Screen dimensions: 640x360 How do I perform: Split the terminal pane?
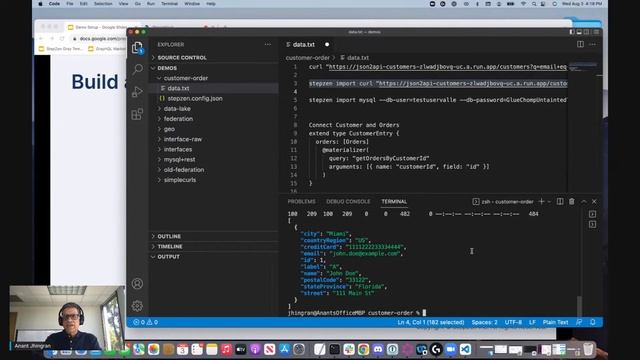[560, 201]
